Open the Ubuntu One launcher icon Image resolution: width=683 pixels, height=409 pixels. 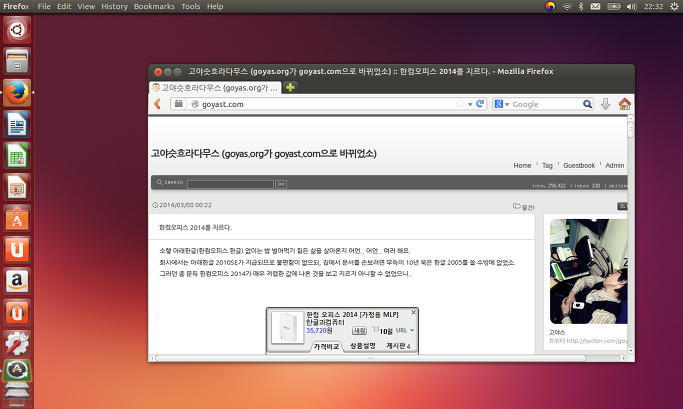click(17, 250)
